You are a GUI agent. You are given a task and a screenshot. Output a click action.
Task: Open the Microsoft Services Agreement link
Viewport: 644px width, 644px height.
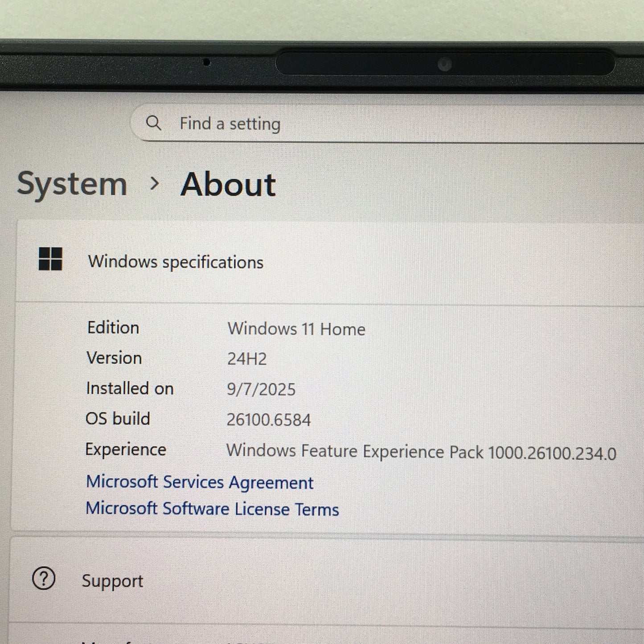pyautogui.click(x=200, y=482)
